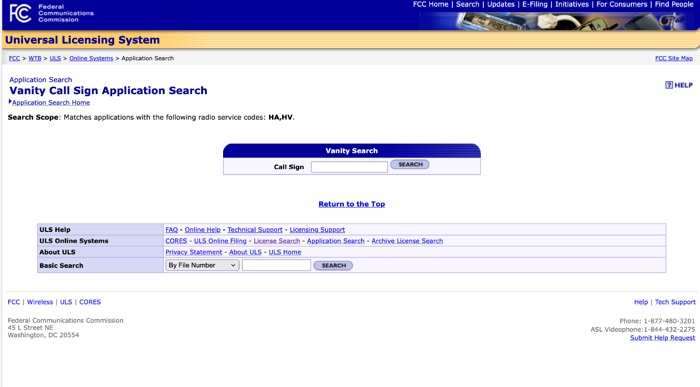Click the Submit Help Request link
This screenshot has width=700, height=387.
(662, 338)
